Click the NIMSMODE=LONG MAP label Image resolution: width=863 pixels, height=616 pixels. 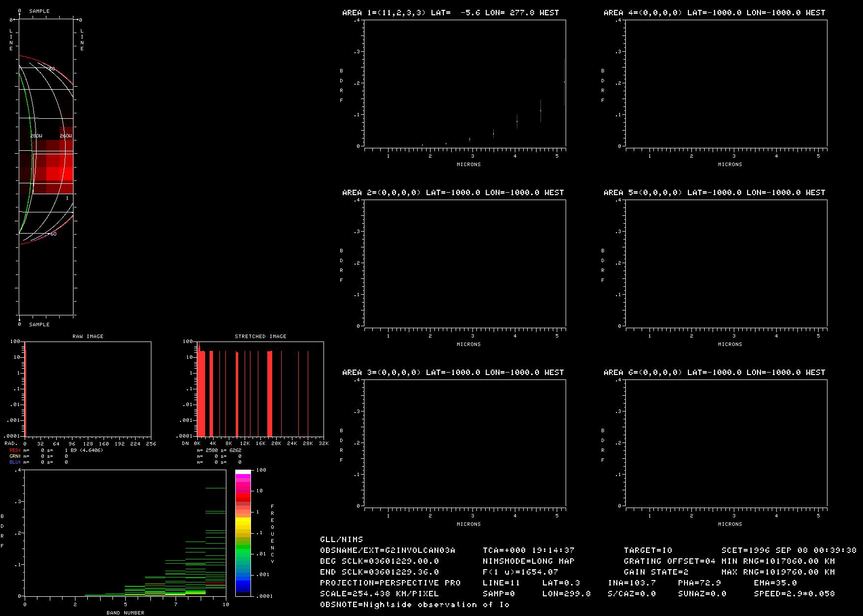click(x=529, y=561)
